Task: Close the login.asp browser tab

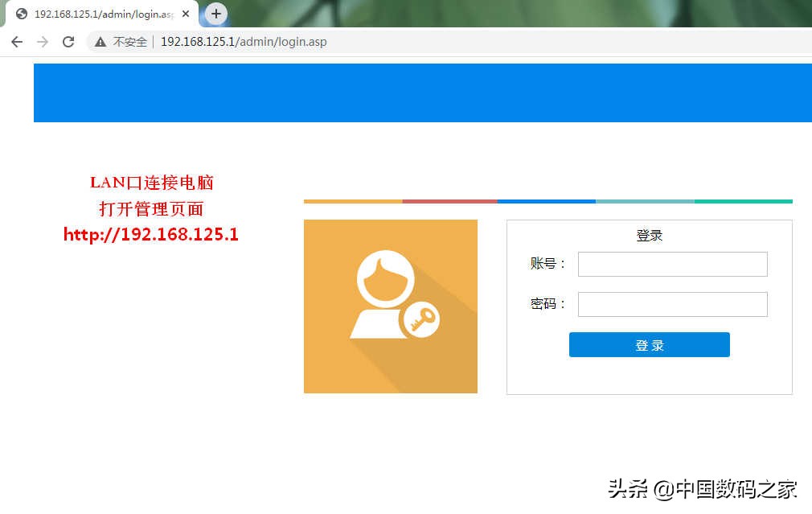Action: coord(186,14)
